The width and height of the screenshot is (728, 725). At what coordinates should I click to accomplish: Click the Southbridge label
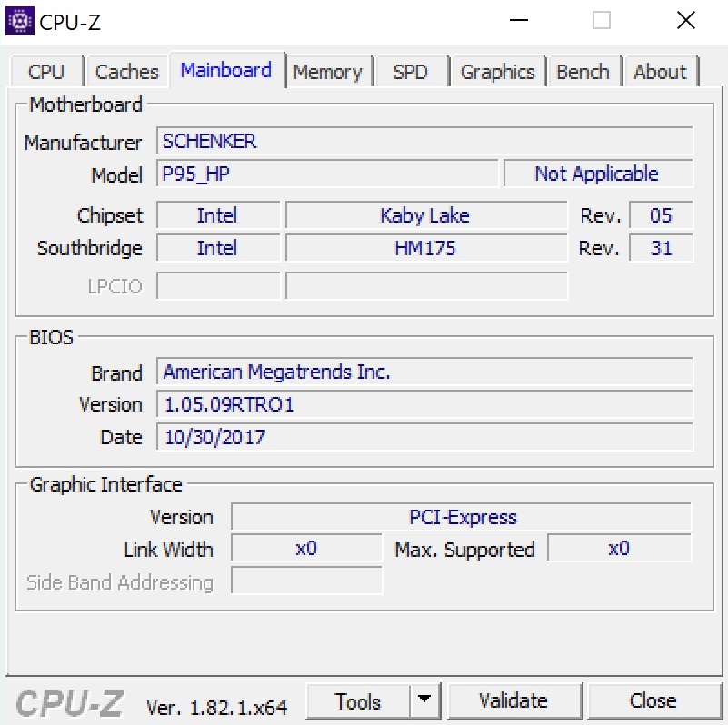point(90,248)
